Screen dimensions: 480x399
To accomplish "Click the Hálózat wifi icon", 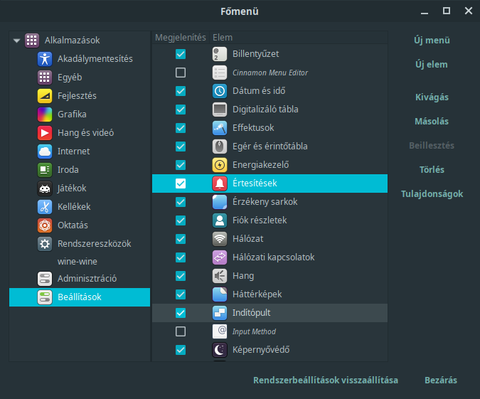I will coord(220,239).
